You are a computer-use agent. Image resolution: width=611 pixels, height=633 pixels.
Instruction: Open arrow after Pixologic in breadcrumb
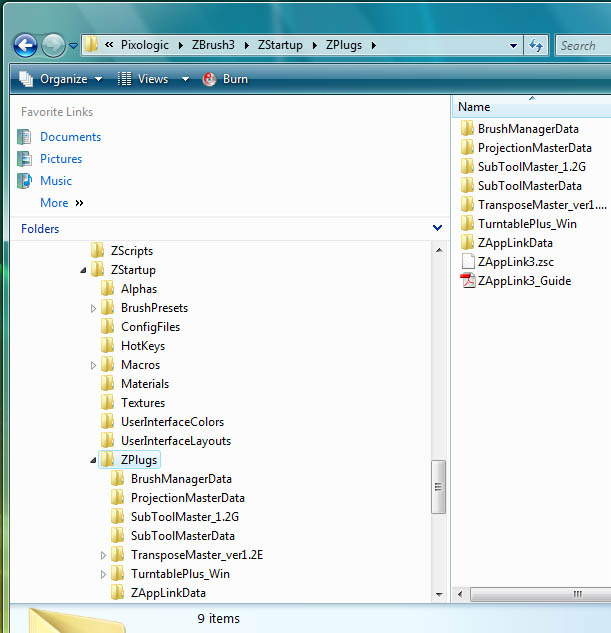[x=181, y=46]
